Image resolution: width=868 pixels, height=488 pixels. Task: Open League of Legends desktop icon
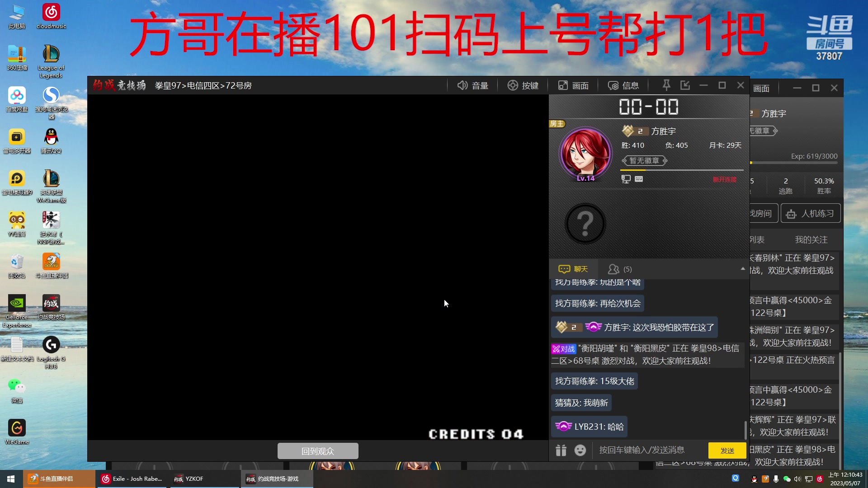pos(51,61)
